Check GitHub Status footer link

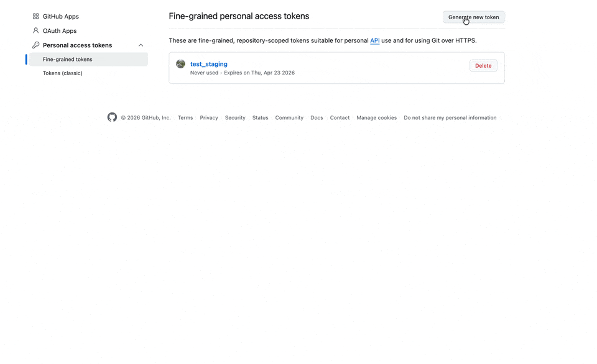(261, 118)
